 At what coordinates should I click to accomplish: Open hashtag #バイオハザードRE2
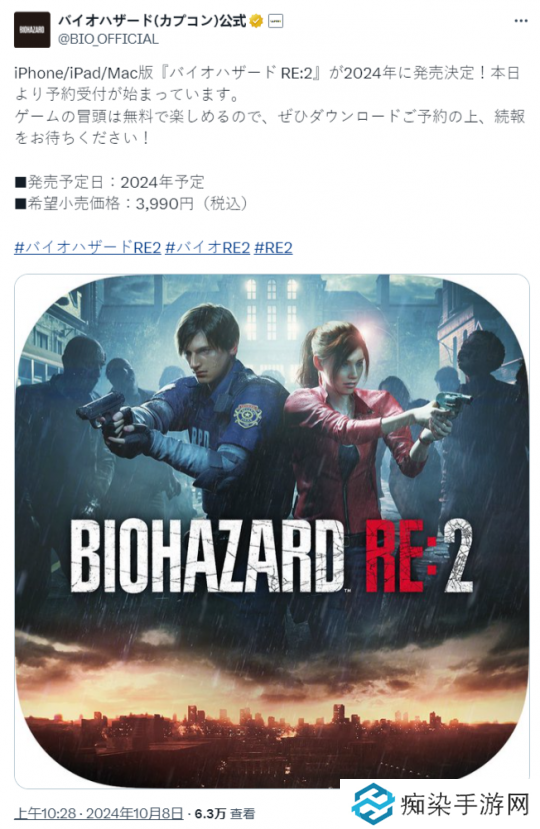click(87, 247)
